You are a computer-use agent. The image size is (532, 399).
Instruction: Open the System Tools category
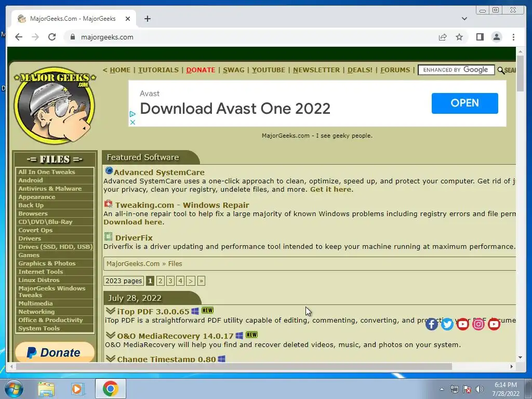click(x=54, y=328)
